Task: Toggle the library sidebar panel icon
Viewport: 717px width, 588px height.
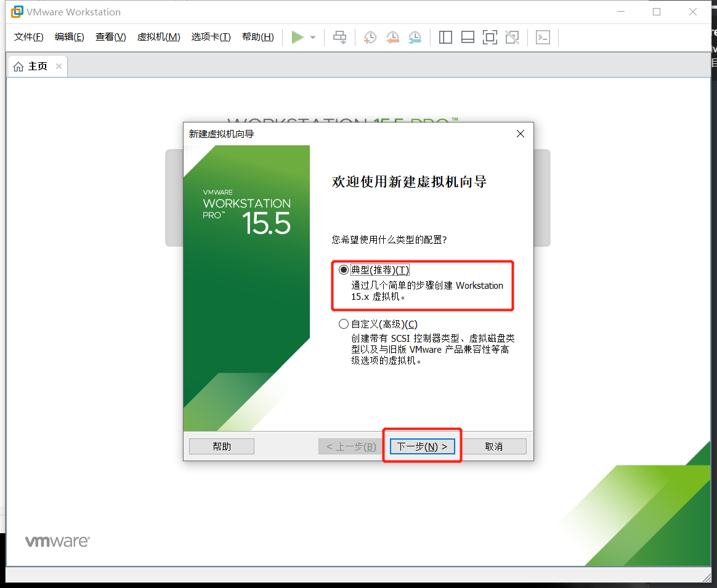Action: pos(445,37)
